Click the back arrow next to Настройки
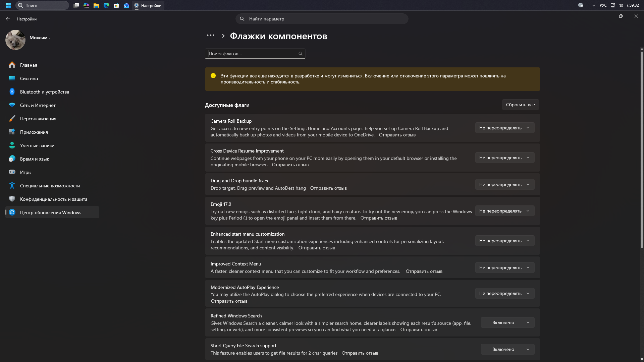Image resolution: width=644 pixels, height=362 pixels. coord(8,19)
